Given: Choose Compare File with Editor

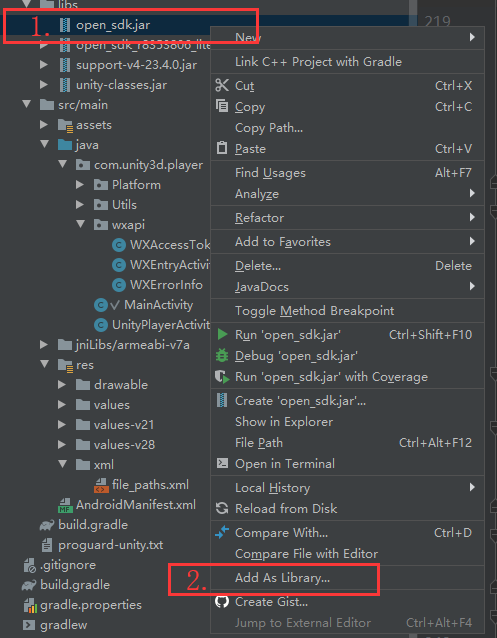Looking at the screenshot, I should pyautogui.click(x=347, y=554).
